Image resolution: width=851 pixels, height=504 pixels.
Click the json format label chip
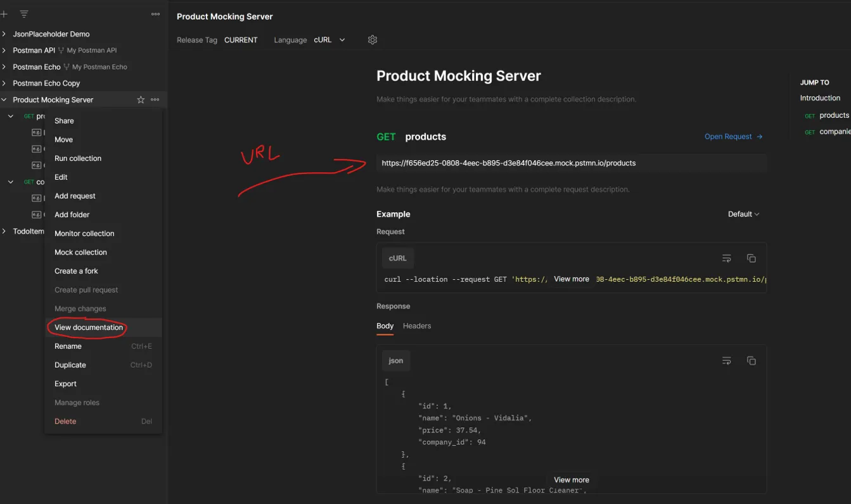(x=396, y=361)
